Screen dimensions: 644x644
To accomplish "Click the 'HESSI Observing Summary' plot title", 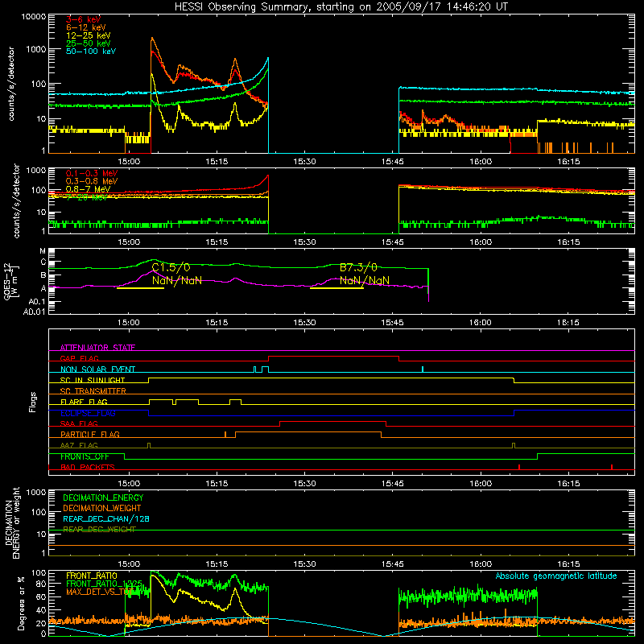I will (x=341, y=6).
